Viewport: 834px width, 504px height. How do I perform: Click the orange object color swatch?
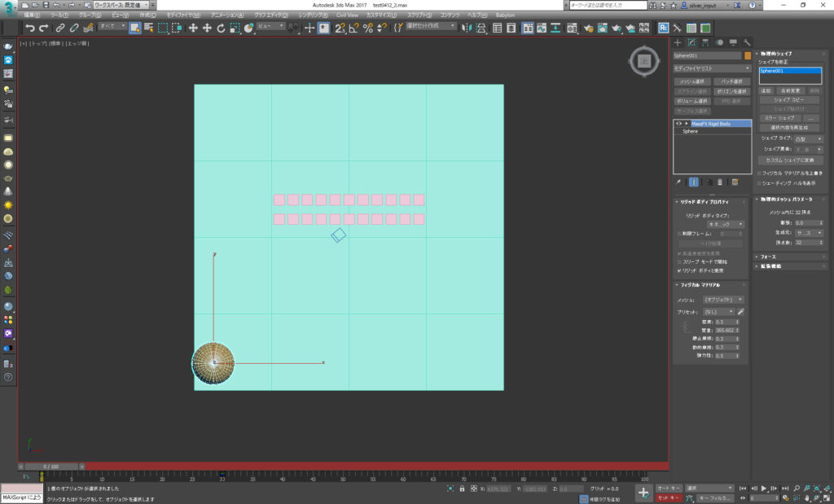coord(747,56)
